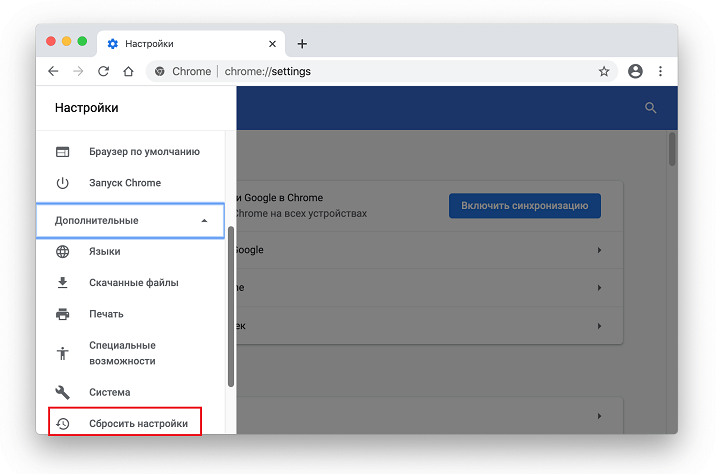
Task: Go to the home page icon
Action: pyautogui.click(x=128, y=71)
